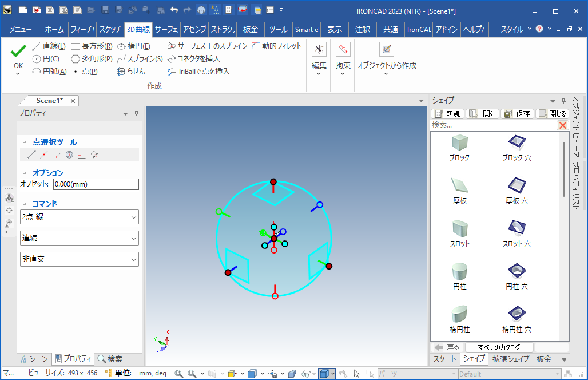Viewport: 588px width, 380px height.
Task: Select the tangent point picking tool
Action: 94,155
